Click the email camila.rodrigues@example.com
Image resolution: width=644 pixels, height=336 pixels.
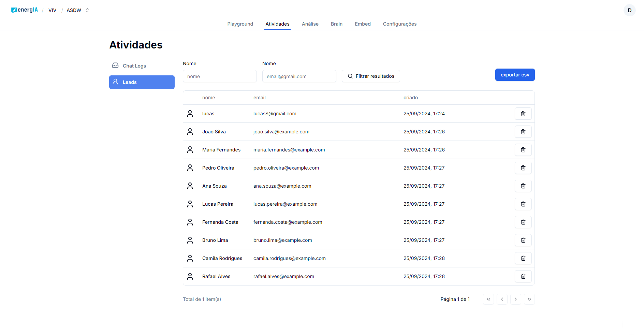pyautogui.click(x=289, y=258)
